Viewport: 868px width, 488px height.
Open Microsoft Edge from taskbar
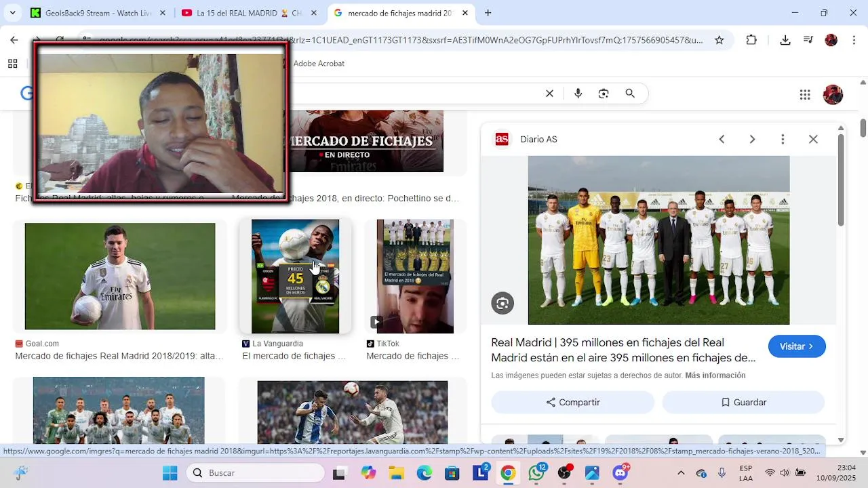(x=425, y=473)
